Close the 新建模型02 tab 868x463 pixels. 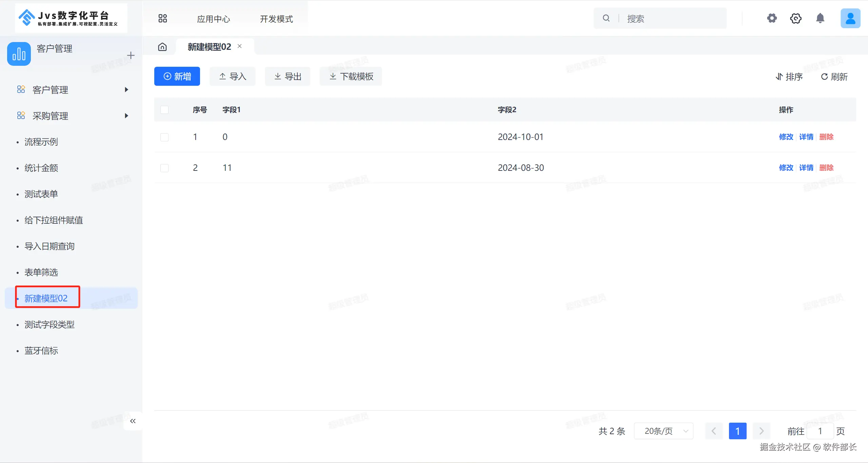[239, 46]
